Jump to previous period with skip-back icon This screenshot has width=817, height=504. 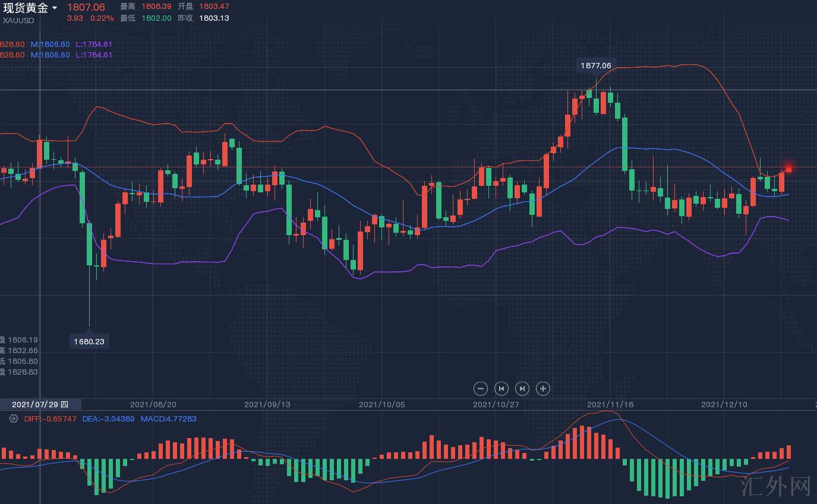click(501, 389)
